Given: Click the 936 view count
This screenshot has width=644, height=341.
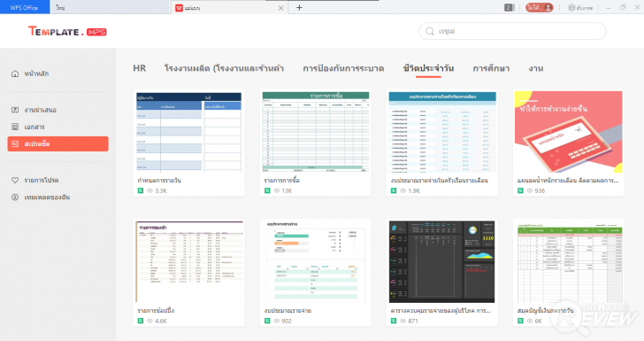Looking at the screenshot, I should [540, 190].
